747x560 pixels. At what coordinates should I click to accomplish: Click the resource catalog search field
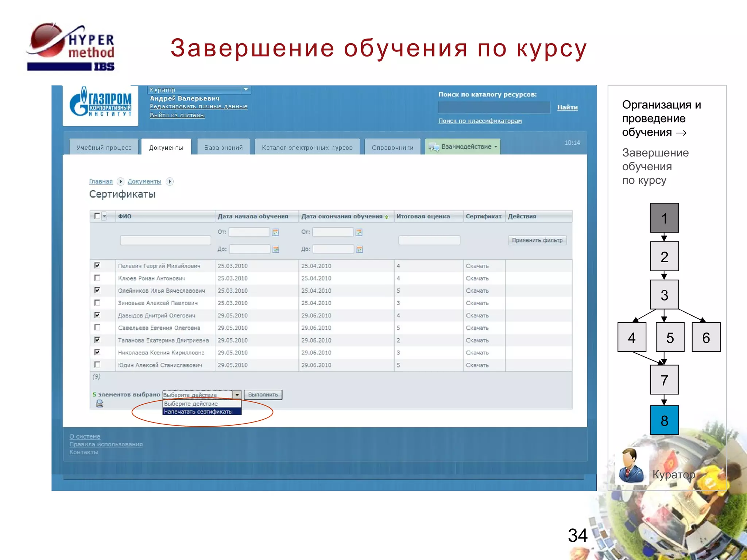pyautogui.click(x=494, y=108)
